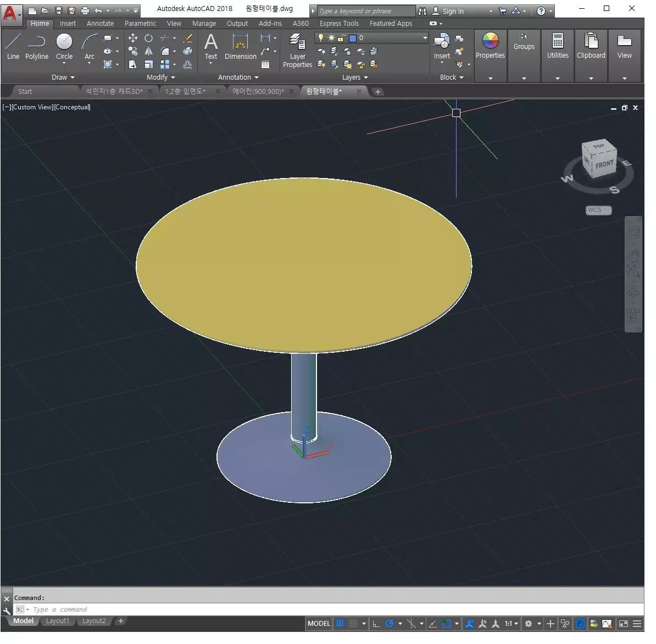
Task: Click the Offset tool icon
Action: 188,64
